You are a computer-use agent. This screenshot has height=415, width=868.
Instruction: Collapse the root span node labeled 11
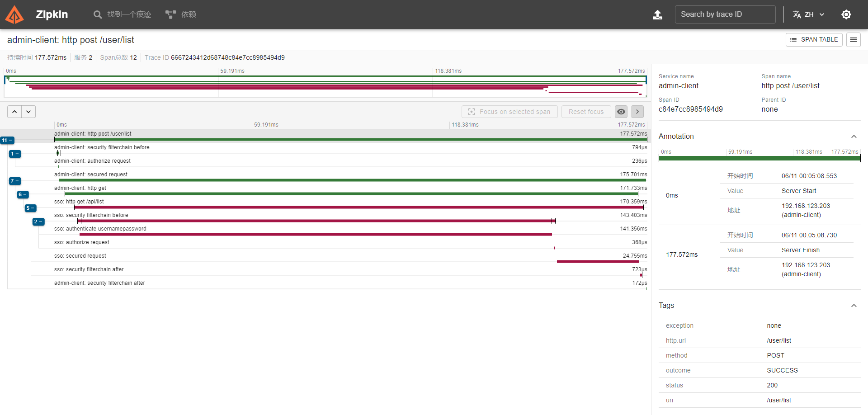pyautogui.click(x=7, y=140)
